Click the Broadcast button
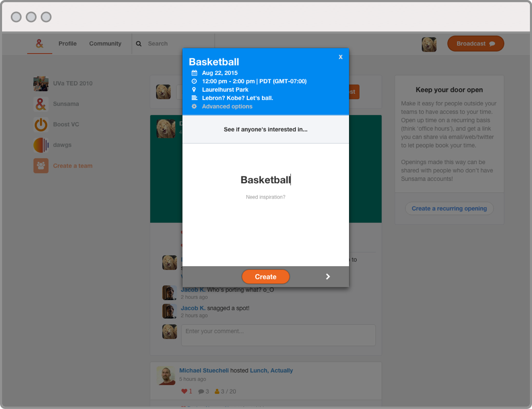 point(475,44)
